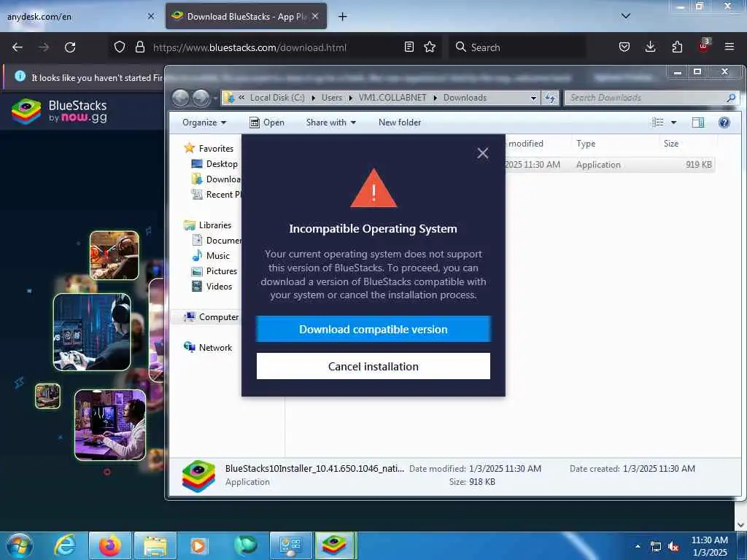Click Open in Explorer toolbar
The width and height of the screenshot is (747, 560).
tap(267, 122)
